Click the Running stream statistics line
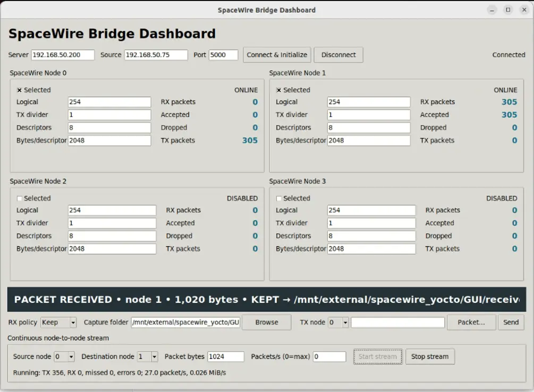Screen dimensions: 534x392 click(x=120, y=372)
